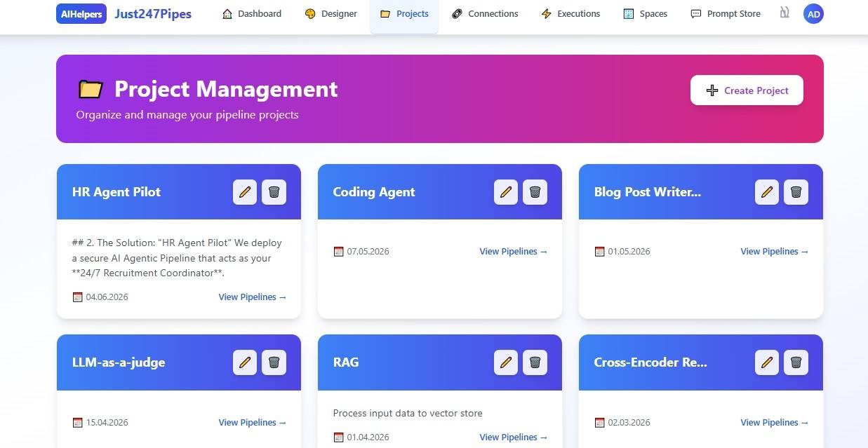Image resolution: width=868 pixels, height=448 pixels.
Task: Edit the HR Agent Pilot project
Action: [245, 192]
